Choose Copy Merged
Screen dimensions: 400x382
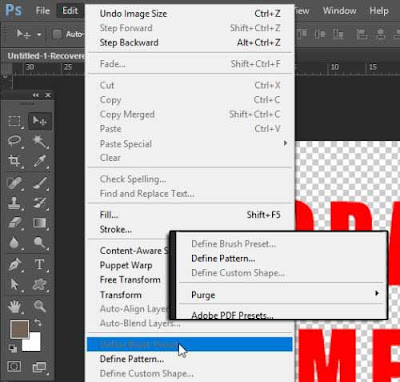[x=190, y=114]
